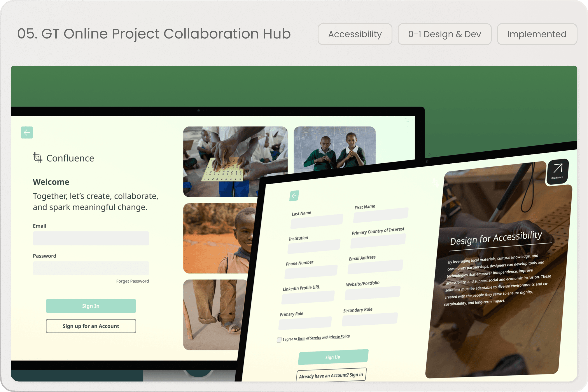Click the Sign In button
The height and width of the screenshot is (392, 588).
click(x=91, y=306)
